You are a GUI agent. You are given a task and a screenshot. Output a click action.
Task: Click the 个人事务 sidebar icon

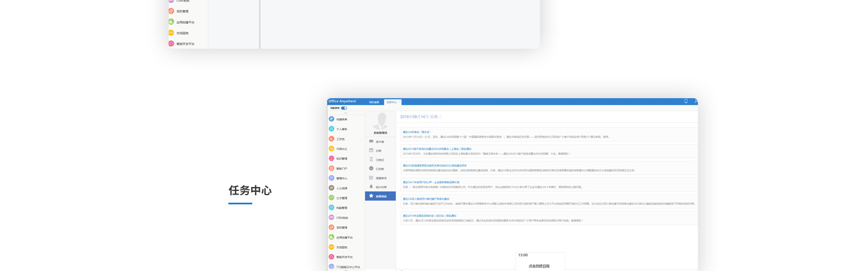click(x=331, y=129)
